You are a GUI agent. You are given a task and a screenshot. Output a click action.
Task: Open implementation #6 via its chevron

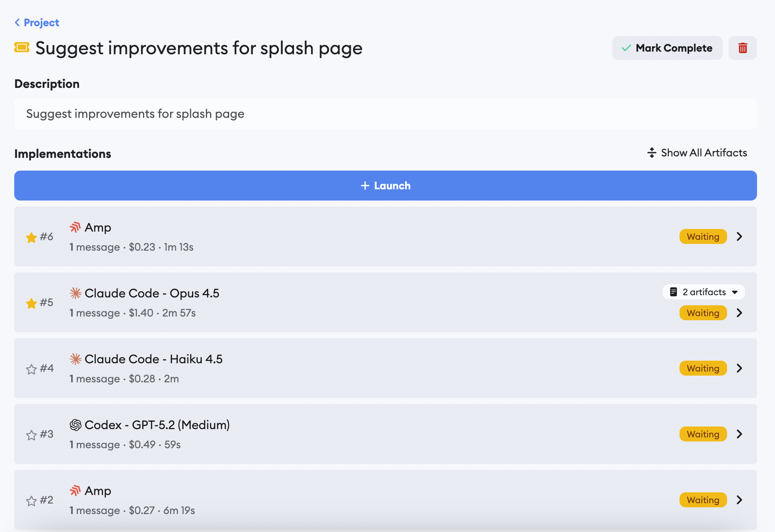tap(739, 236)
